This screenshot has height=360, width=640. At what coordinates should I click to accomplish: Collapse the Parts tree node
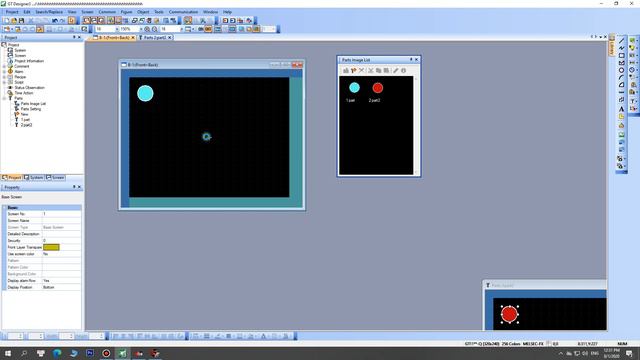tap(4, 98)
